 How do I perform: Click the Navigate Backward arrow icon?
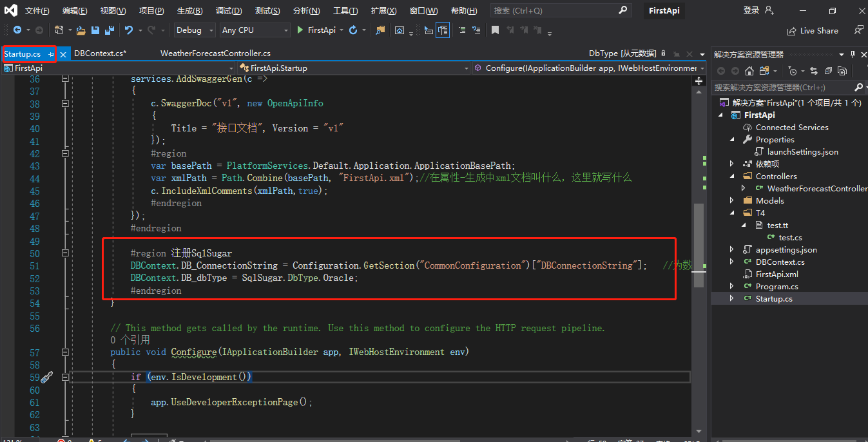click(x=17, y=30)
